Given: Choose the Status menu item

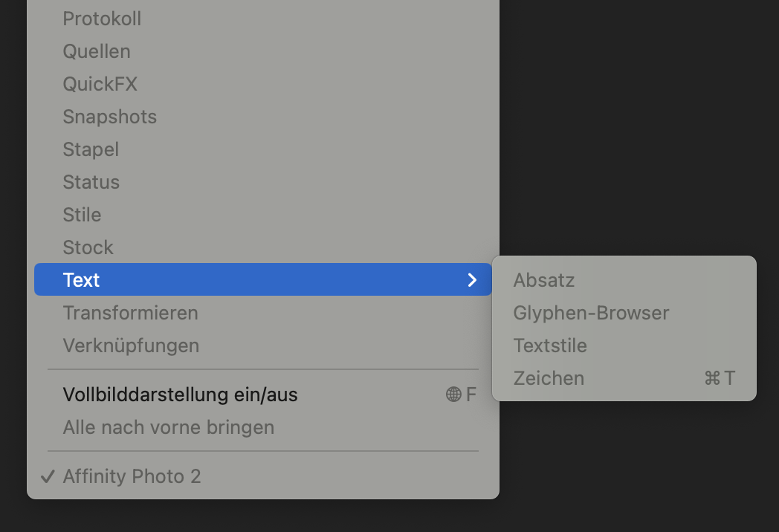Looking at the screenshot, I should click(x=263, y=182).
